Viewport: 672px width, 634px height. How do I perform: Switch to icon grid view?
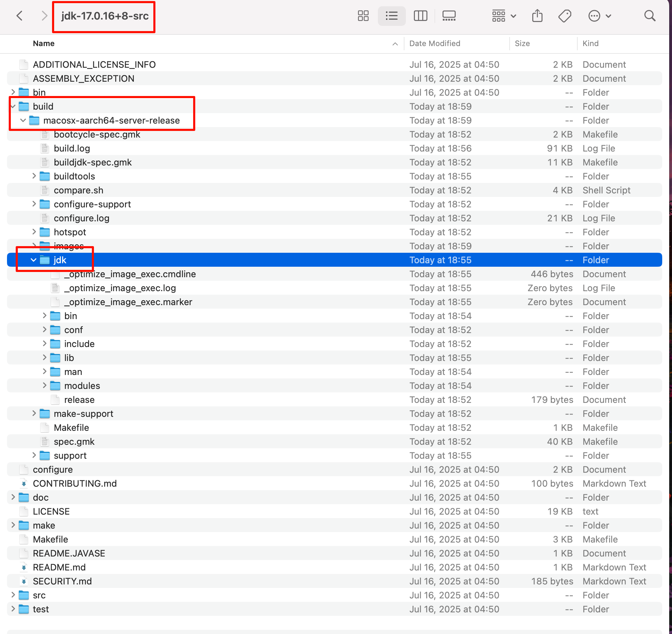[363, 16]
